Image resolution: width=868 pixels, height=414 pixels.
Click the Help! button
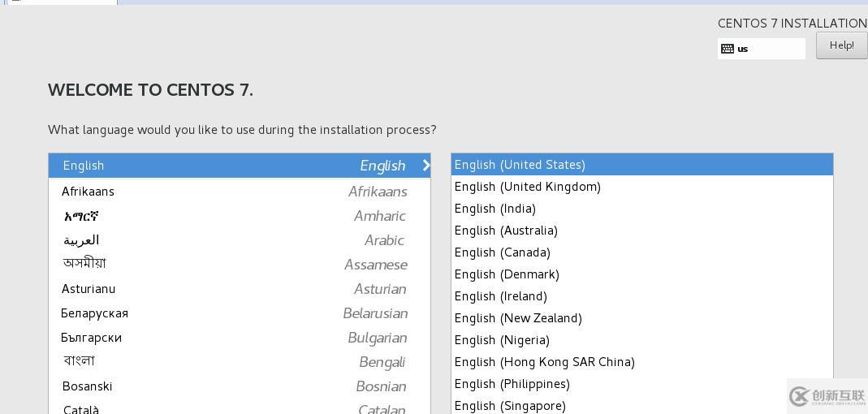click(841, 45)
